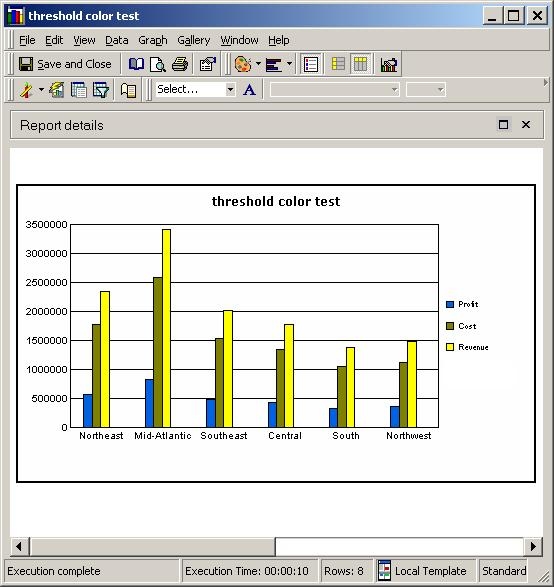554x587 pixels.
Task: Click the printer icon
Action: (x=180, y=64)
